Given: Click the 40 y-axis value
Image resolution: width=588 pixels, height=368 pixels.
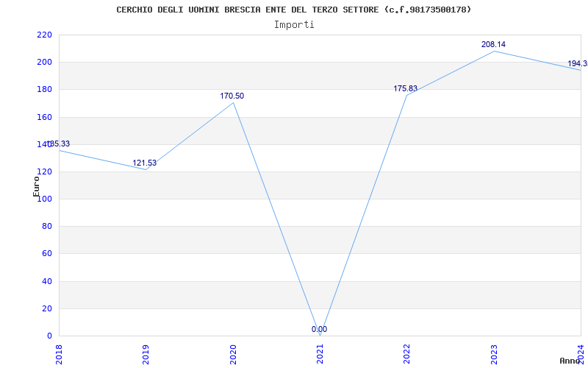Looking at the screenshot, I should click(x=47, y=281).
